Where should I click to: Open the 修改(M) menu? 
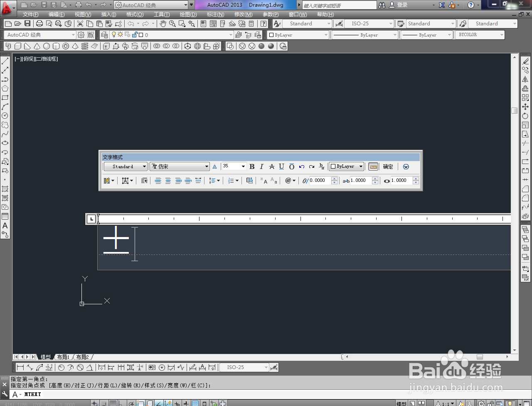(x=243, y=15)
